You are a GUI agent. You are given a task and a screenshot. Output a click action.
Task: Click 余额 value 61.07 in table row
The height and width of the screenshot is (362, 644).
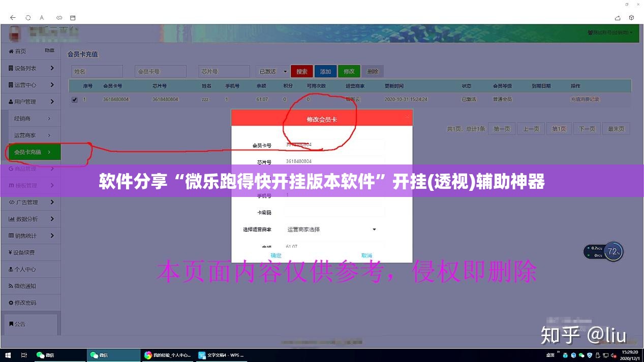[262, 100]
